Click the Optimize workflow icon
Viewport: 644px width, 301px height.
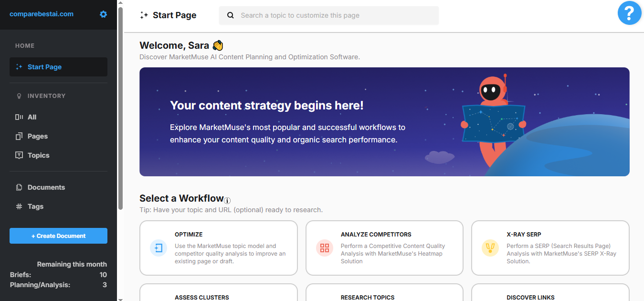pyautogui.click(x=158, y=248)
